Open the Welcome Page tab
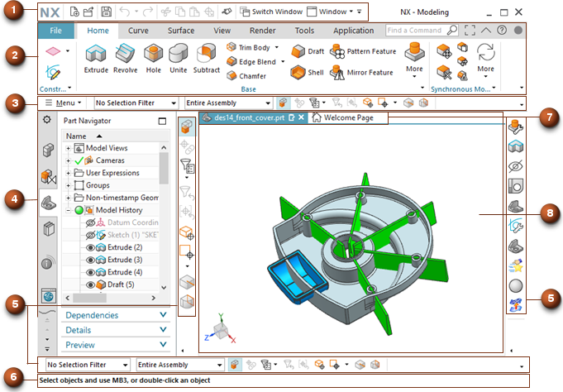Image resolution: width=563 pixels, height=392 pixels. click(x=348, y=118)
